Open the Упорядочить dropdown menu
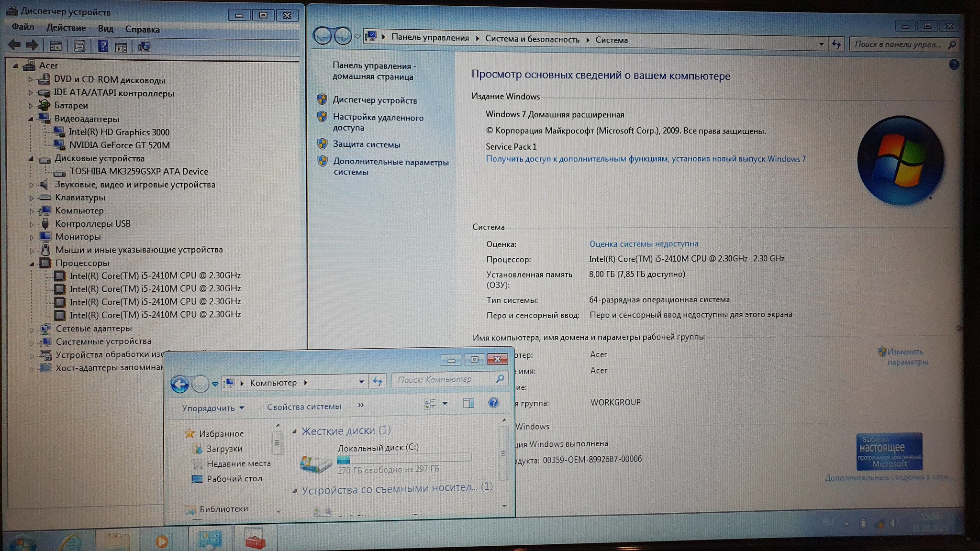980x551 pixels. pyautogui.click(x=213, y=408)
